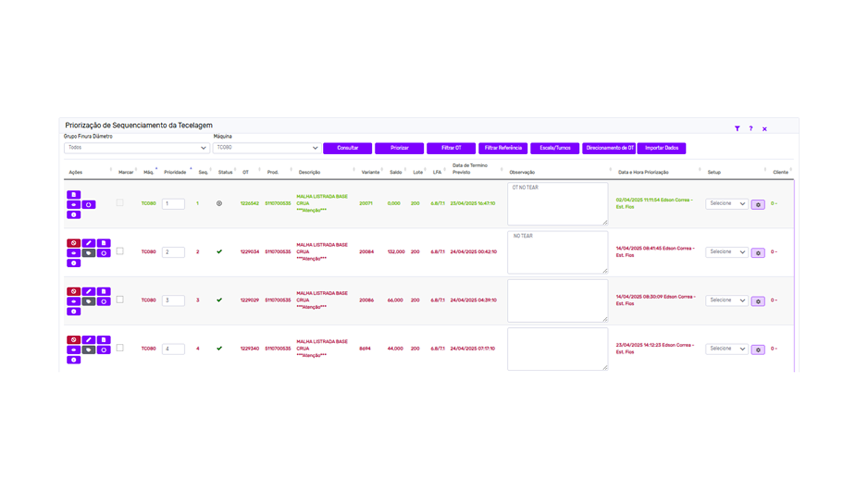Click the red cancel icon for OT 1229034
The height and width of the screenshot is (488, 868).
[74, 243]
